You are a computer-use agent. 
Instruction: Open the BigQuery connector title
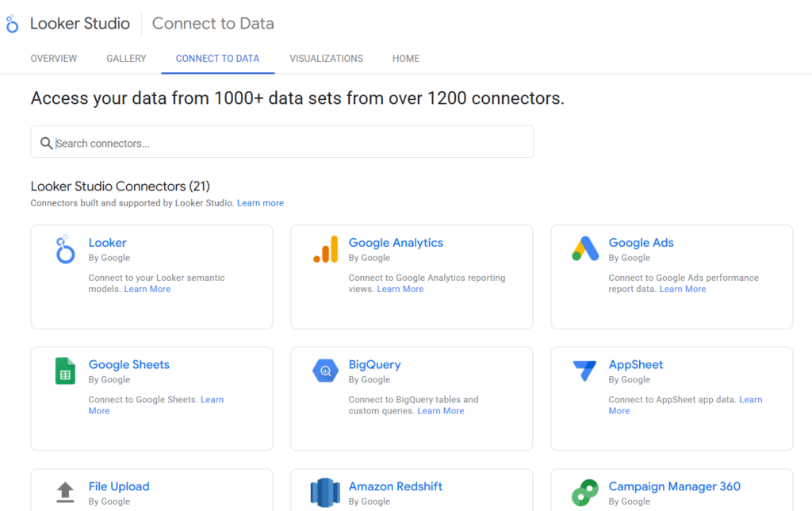click(375, 364)
